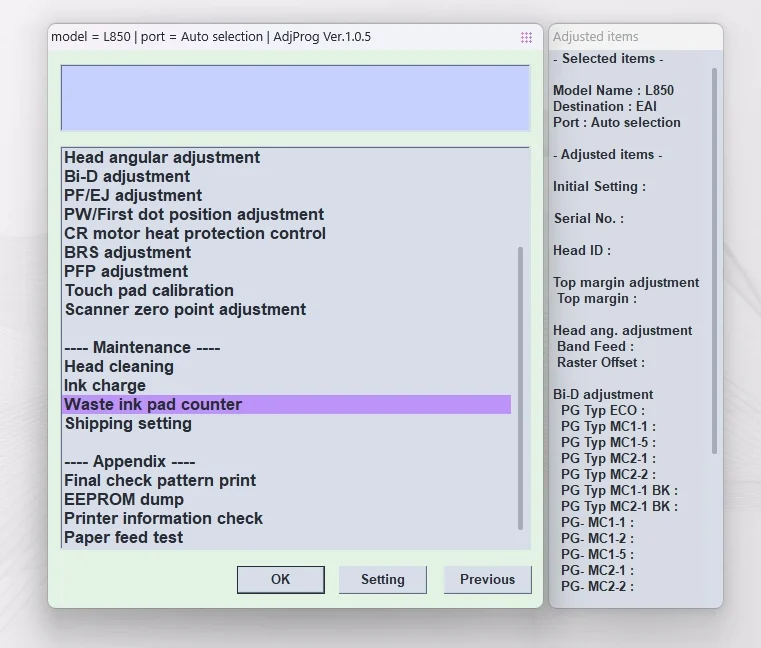Image resolution: width=761 pixels, height=648 pixels.
Task: Select Waste ink pad counter item
Action: pos(286,404)
